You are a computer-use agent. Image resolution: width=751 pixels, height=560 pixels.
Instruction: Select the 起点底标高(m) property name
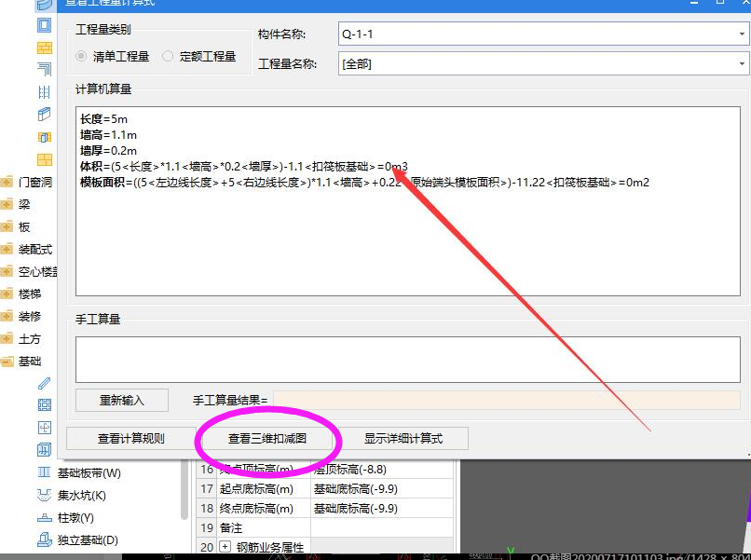(x=256, y=488)
